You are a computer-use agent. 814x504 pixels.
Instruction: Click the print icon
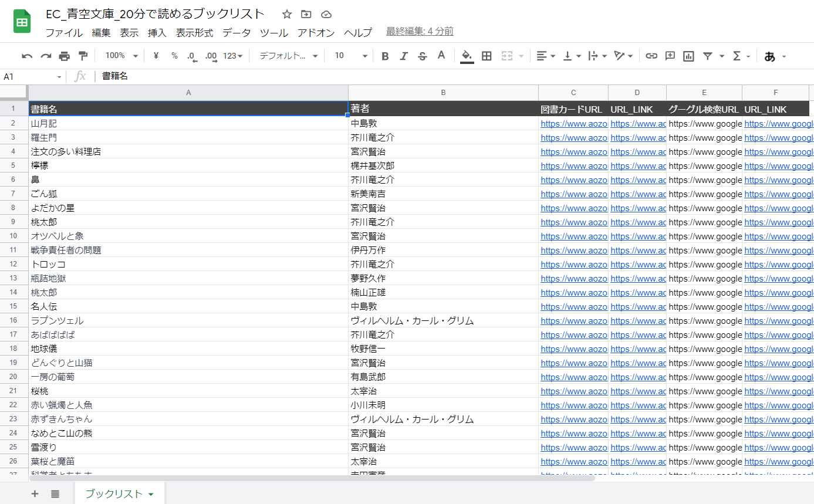tap(65, 56)
